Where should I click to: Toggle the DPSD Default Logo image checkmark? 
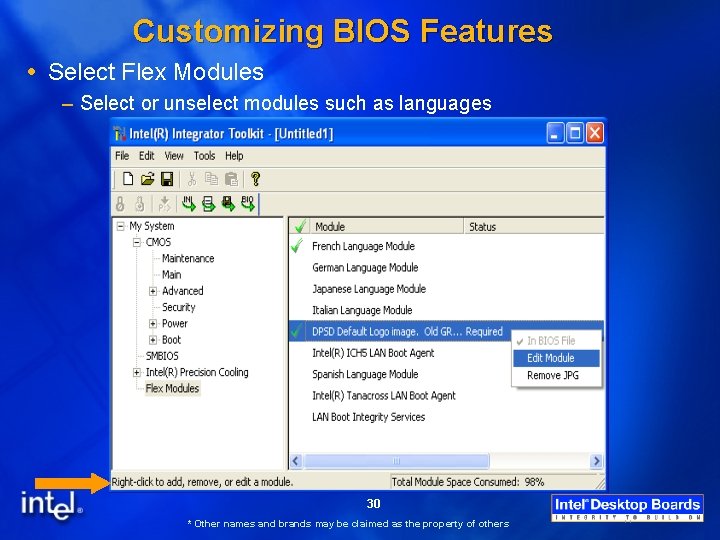[x=298, y=331]
